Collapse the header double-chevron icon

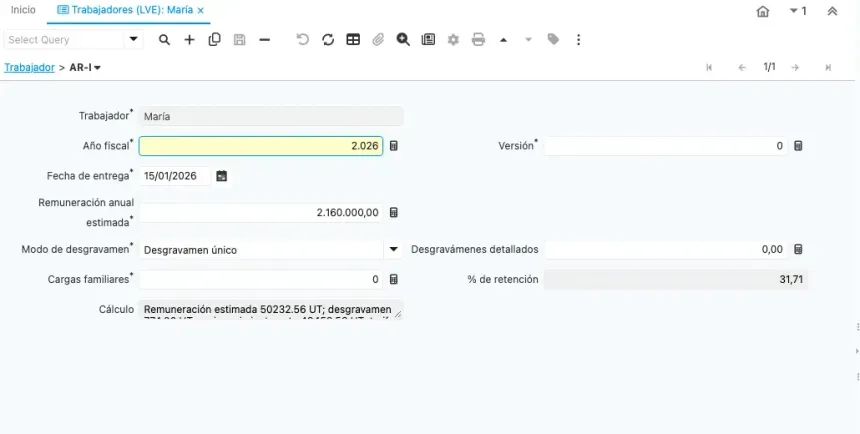[x=832, y=11]
